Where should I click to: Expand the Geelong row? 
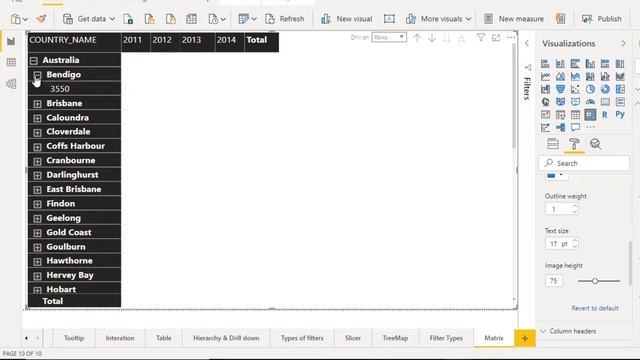[x=38, y=218]
